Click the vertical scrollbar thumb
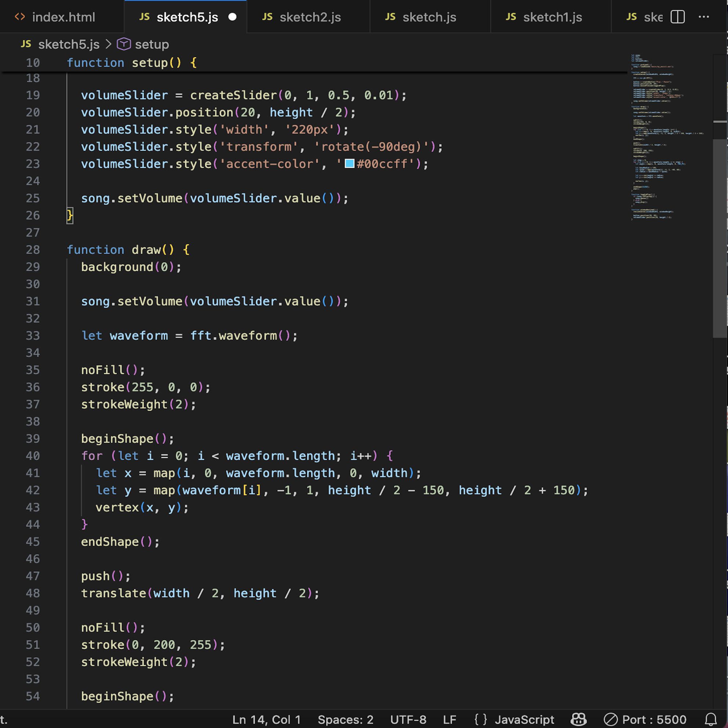 click(x=720, y=239)
